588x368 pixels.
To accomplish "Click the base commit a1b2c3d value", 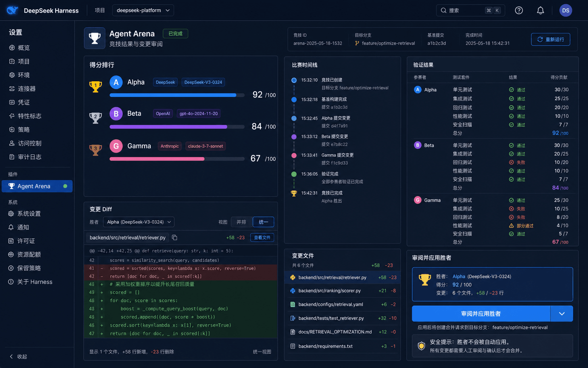I will [436, 43].
